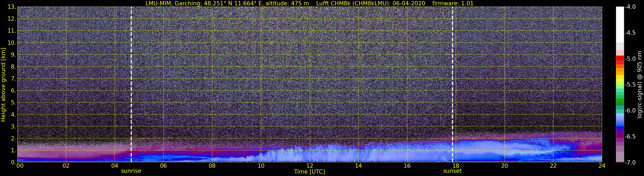Click the '2.' height axis tick label

tap(13, 138)
